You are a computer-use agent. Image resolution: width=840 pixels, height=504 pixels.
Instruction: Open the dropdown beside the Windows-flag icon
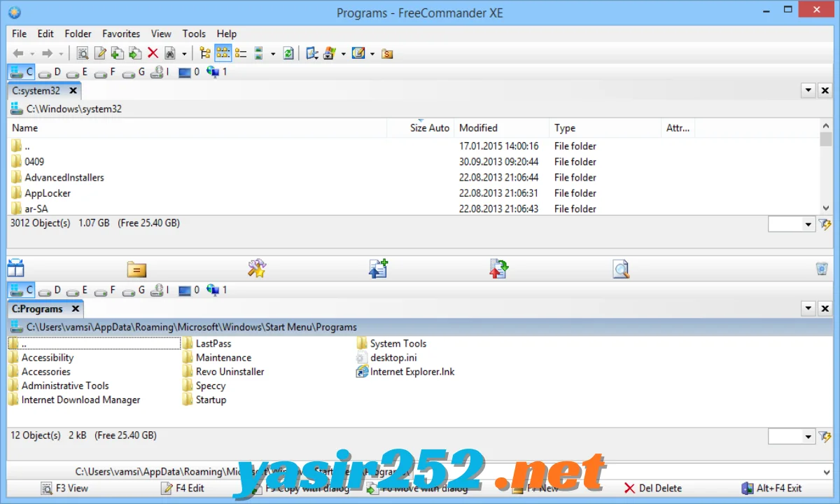tap(344, 54)
